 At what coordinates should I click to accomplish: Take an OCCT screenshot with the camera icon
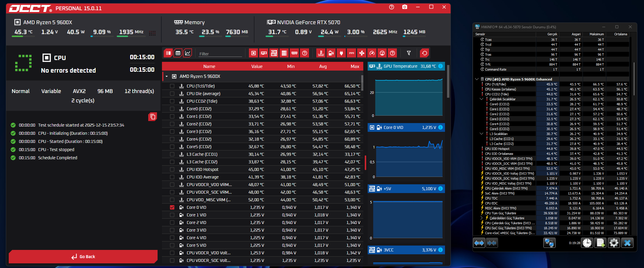(405, 7)
